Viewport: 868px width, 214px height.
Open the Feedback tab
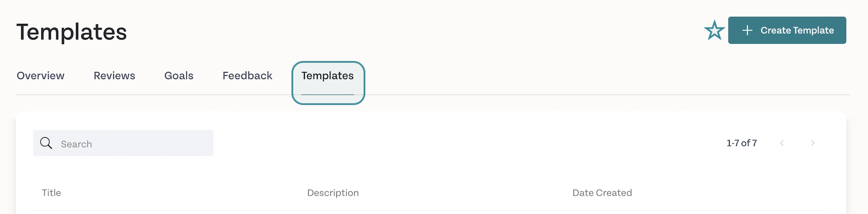247,76
